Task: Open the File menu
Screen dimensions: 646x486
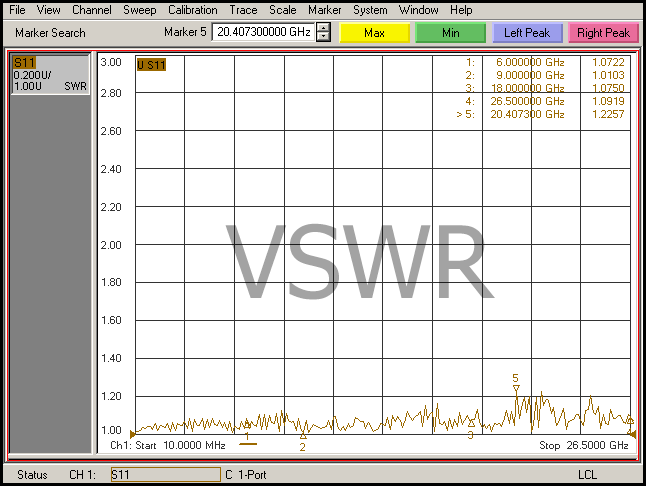Action: [17, 10]
